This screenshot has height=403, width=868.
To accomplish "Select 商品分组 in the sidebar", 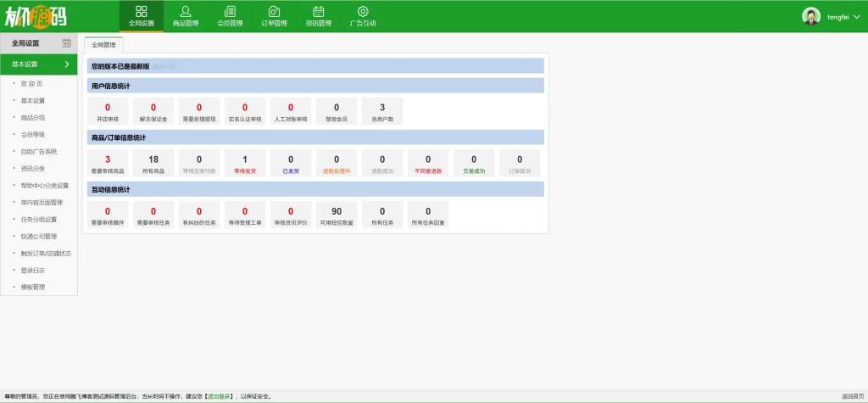I will tap(33, 117).
